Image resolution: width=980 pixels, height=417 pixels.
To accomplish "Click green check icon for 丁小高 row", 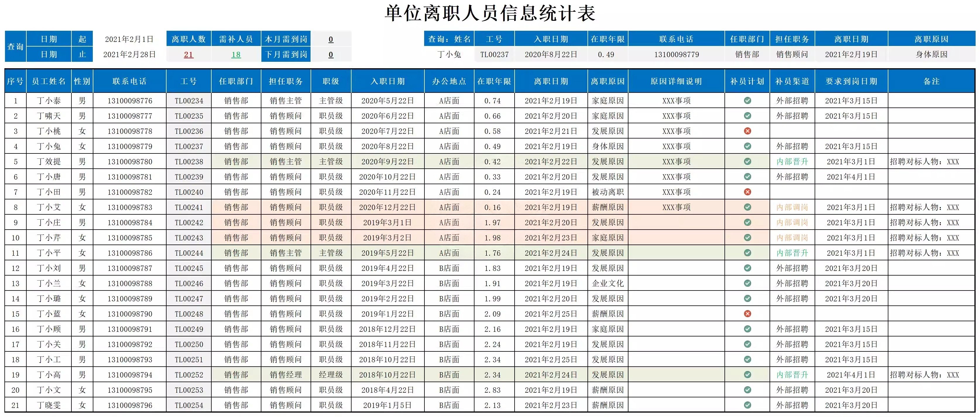I will pyautogui.click(x=747, y=374).
